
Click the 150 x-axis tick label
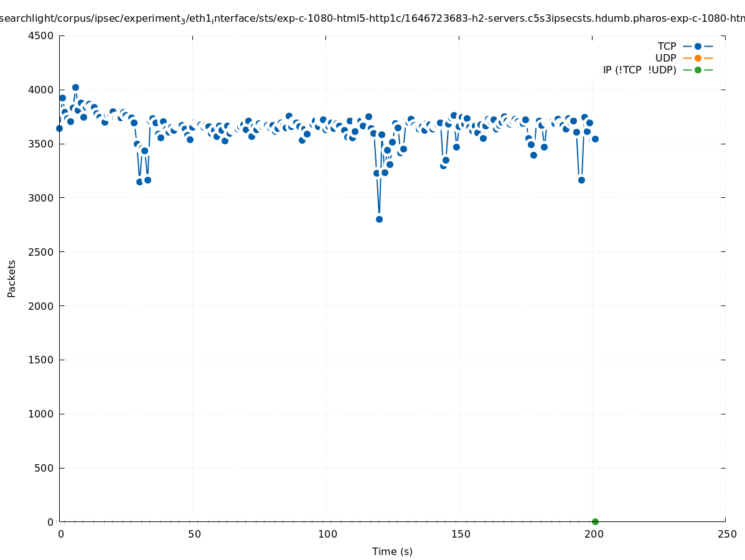(461, 534)
